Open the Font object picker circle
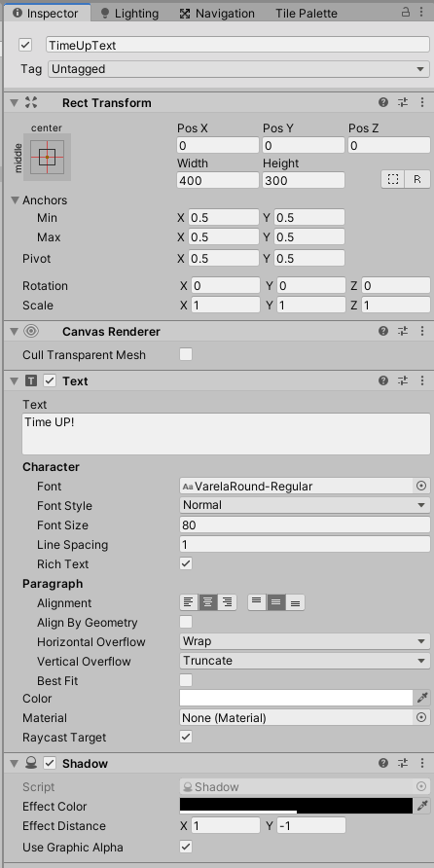Image resolution: width=434 pixels, height=868 pixels. [x=421, y=486]
